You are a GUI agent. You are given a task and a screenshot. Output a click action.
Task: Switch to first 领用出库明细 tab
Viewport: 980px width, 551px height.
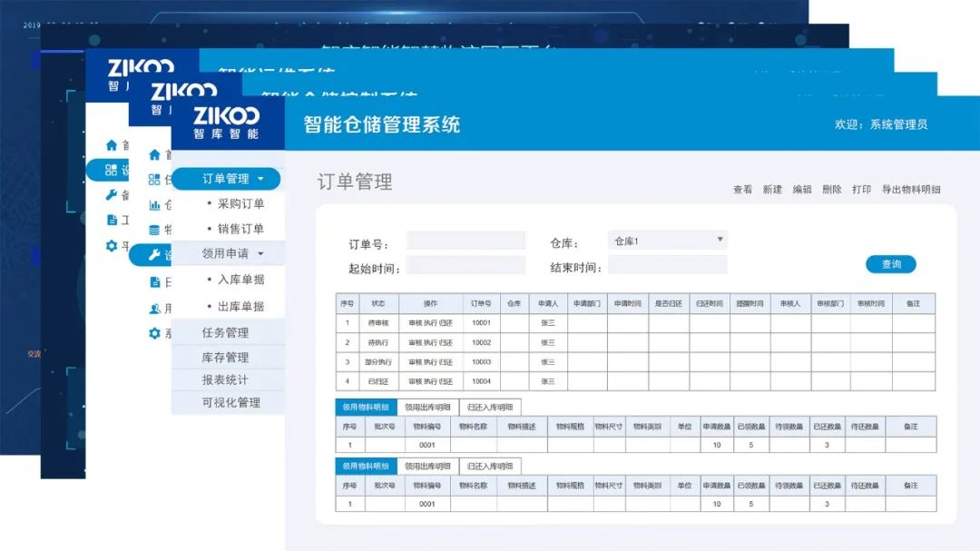[427, 407]
